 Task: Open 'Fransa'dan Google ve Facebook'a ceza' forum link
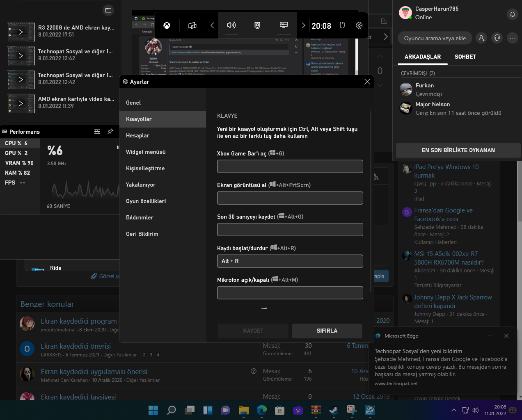tap(443, 215)
